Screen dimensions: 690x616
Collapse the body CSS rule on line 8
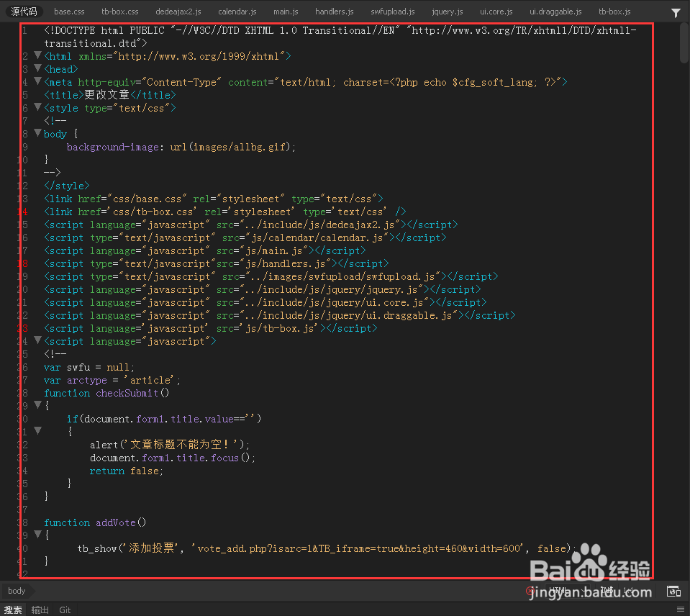[x=38, y=132]
